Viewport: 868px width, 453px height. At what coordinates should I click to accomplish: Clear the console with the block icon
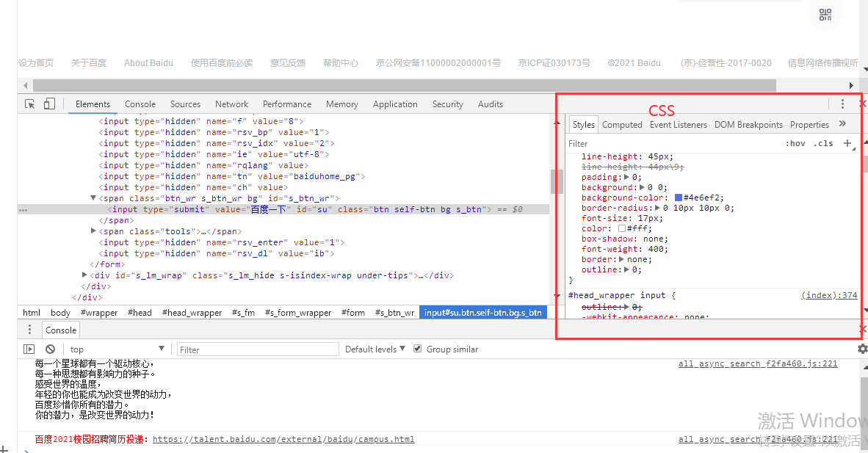(x=51, y=349)
